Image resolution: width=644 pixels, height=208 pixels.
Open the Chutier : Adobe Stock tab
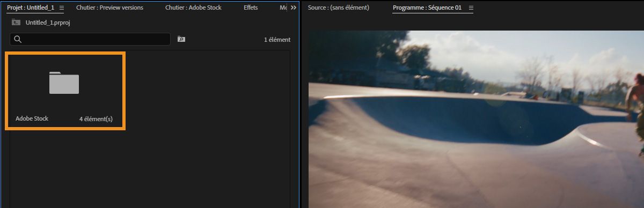pos(193,8)
